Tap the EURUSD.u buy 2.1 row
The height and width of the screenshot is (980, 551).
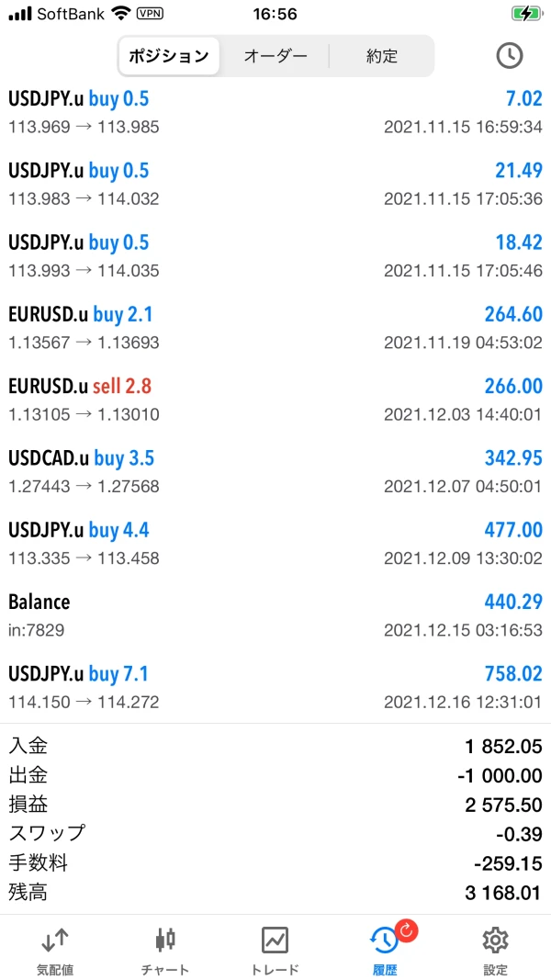click(275, 328)
